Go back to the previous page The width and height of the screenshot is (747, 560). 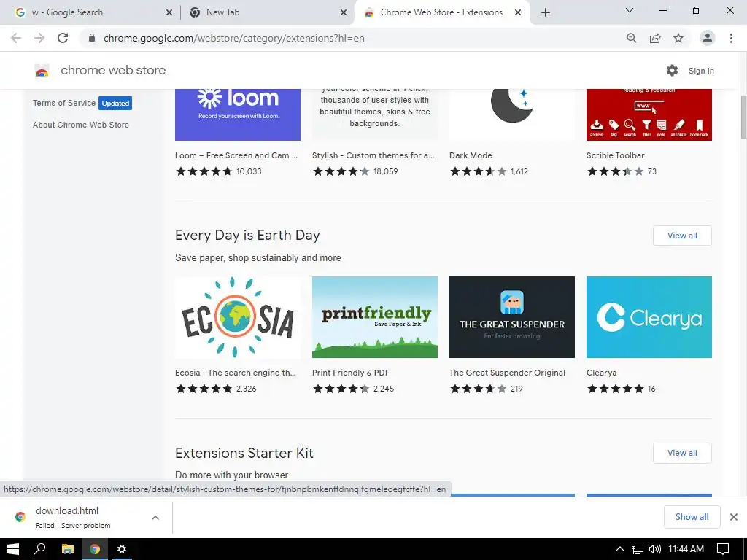coord(16,38)
